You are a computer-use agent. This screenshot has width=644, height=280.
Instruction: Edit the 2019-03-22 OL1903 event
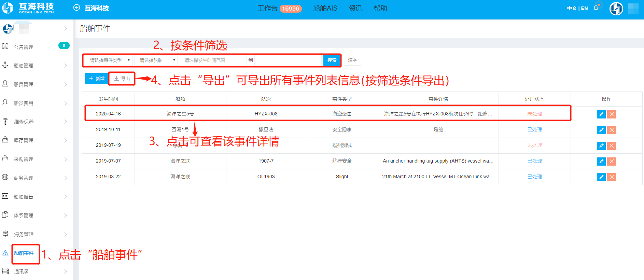[x=601, y=177]
